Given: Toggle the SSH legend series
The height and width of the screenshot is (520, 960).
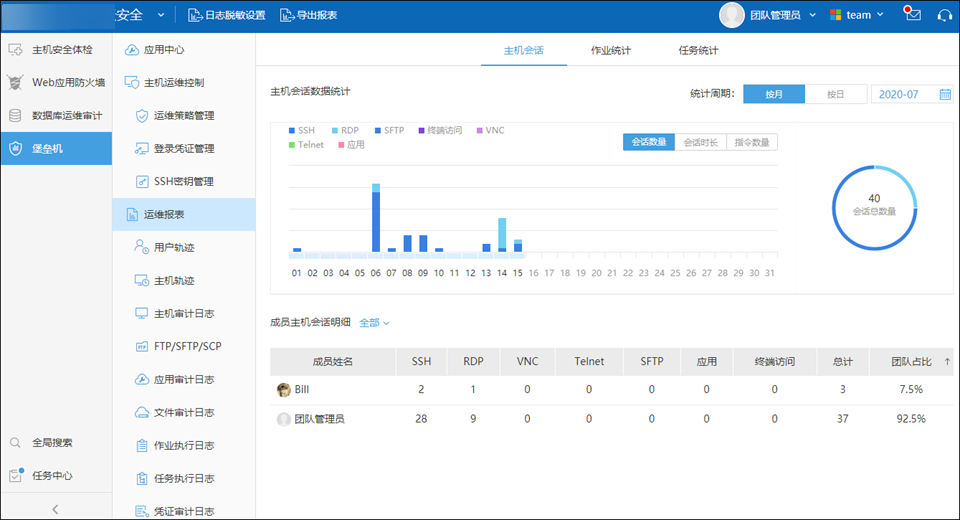Looking at the screenshot, I should pyautogui.click(x=302, y=130).
